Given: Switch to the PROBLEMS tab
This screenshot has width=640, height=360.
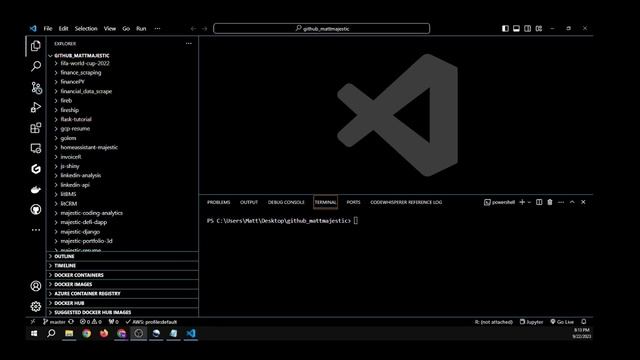Looking at the screenshot, I should click(x=218, y=202).
